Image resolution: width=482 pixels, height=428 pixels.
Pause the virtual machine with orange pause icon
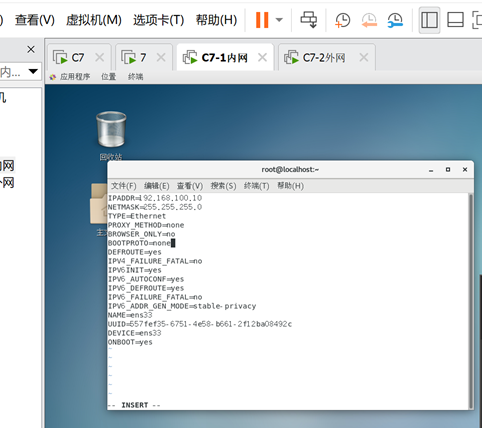tap(262, 20)
